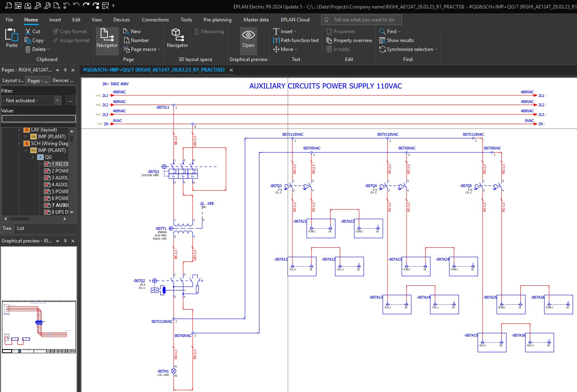Image resolution: width=577 pixels, height=392 pixels.
Task: Expand the Page macro dropdown
Action: (x=159, y=49)
